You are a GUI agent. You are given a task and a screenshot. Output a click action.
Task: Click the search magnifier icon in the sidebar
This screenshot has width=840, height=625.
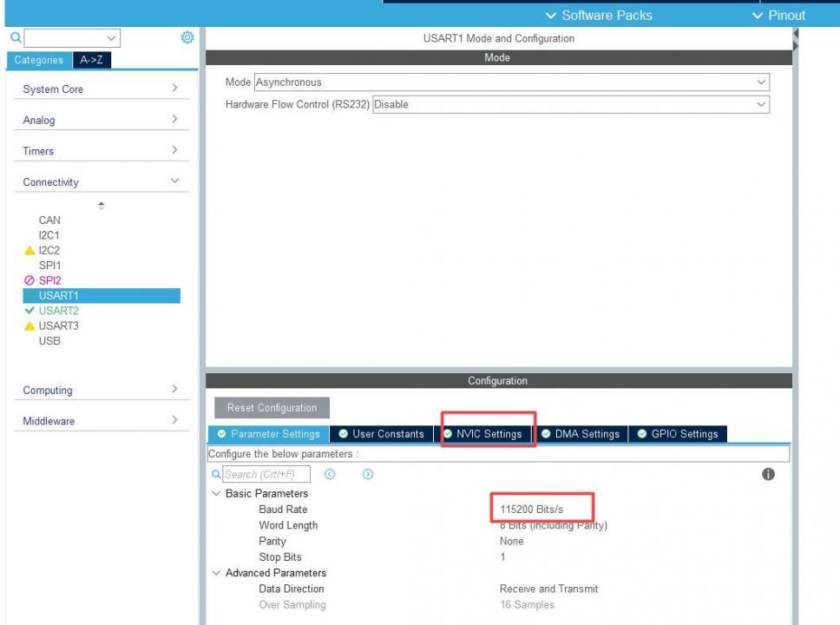coord(16,37)
